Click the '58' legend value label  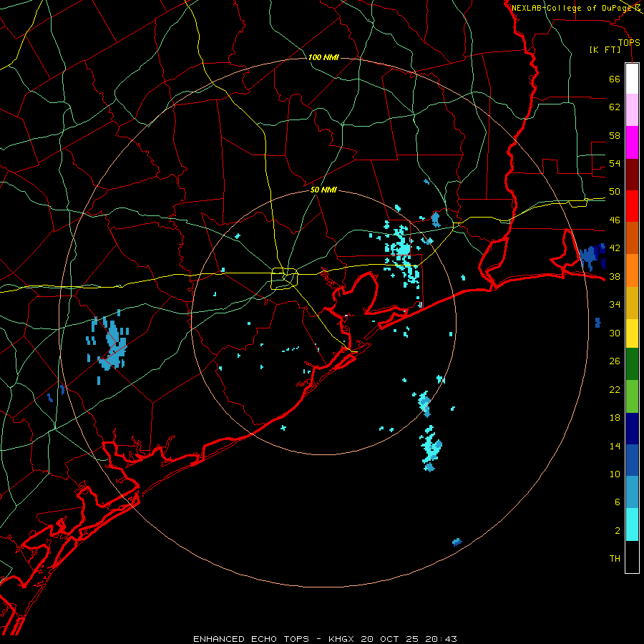tap(615, 135)
